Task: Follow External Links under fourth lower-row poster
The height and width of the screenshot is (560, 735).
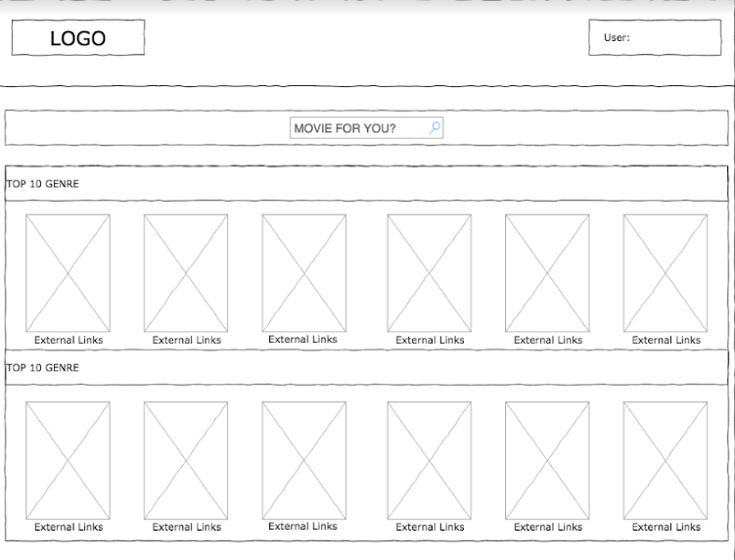Action: pos(430,527)
